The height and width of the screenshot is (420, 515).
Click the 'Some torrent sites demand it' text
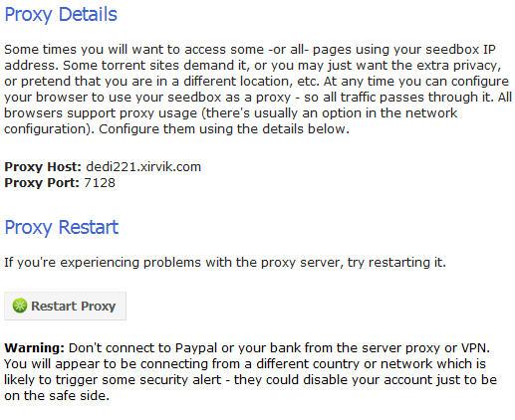click(154, 65)
